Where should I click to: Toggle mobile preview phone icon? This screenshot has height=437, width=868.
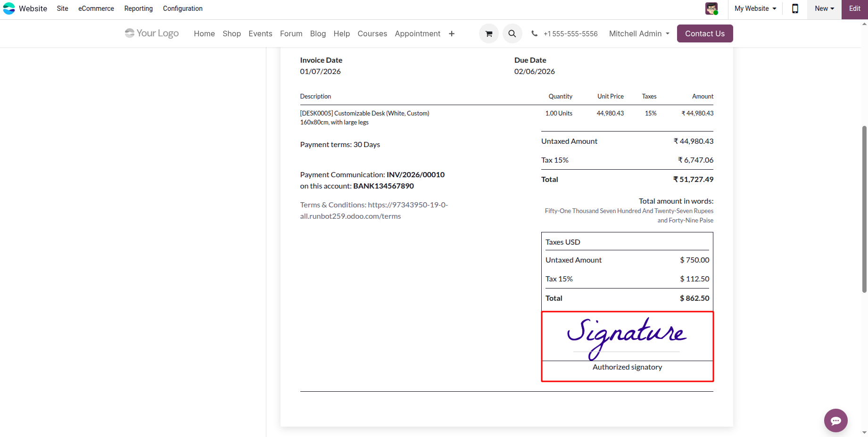coord(795,8)
